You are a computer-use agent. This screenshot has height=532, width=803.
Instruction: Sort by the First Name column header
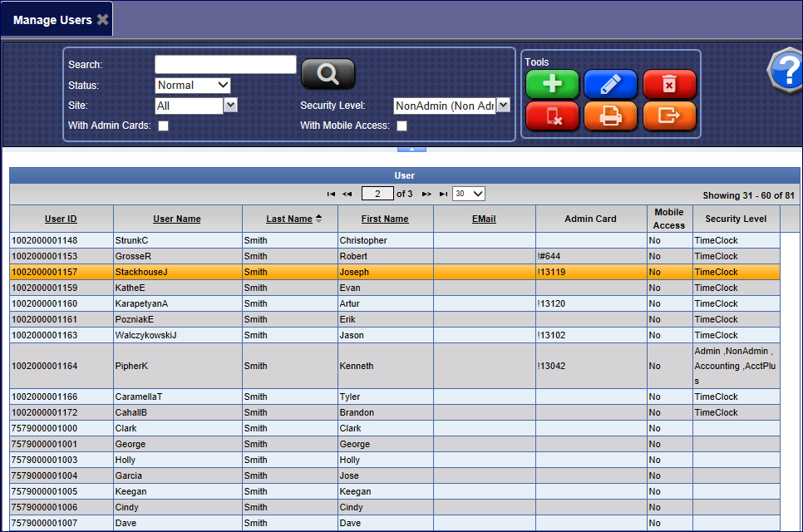(385, 219)
